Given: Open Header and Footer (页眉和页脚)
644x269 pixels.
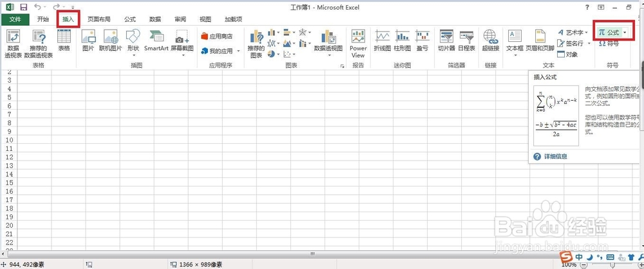Looking at the screenshot, I should click(540, 40).
